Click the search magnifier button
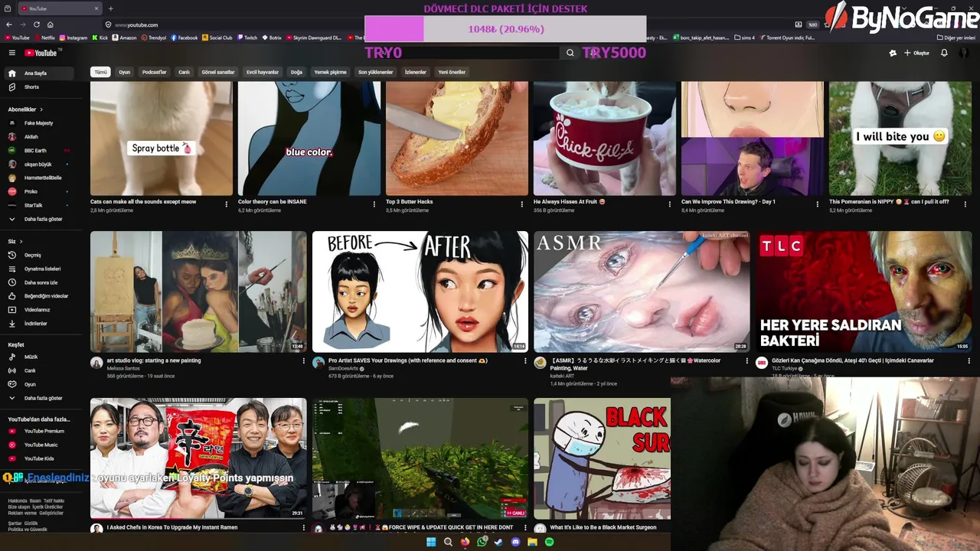 (x=570, y=53)
